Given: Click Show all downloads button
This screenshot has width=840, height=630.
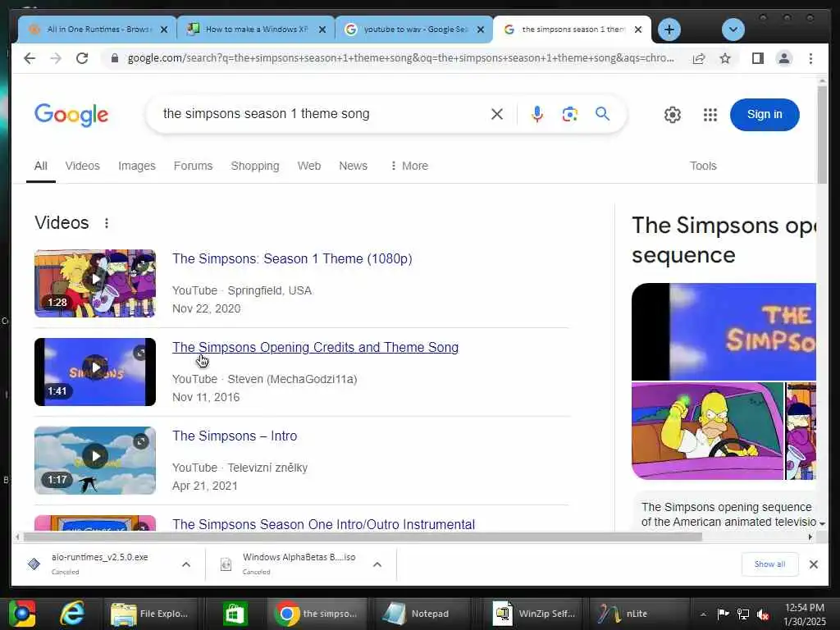Looking at the screenshot, I should point(769,564).
